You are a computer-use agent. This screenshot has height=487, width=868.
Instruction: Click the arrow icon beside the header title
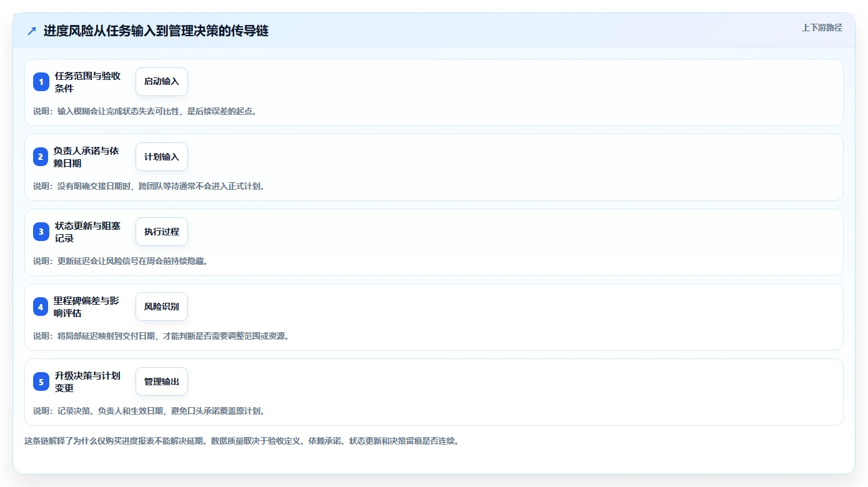point(32,31)
